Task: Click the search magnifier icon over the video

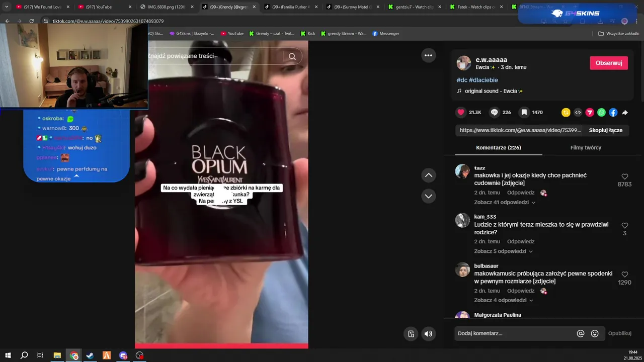Action: pos(292,56)
